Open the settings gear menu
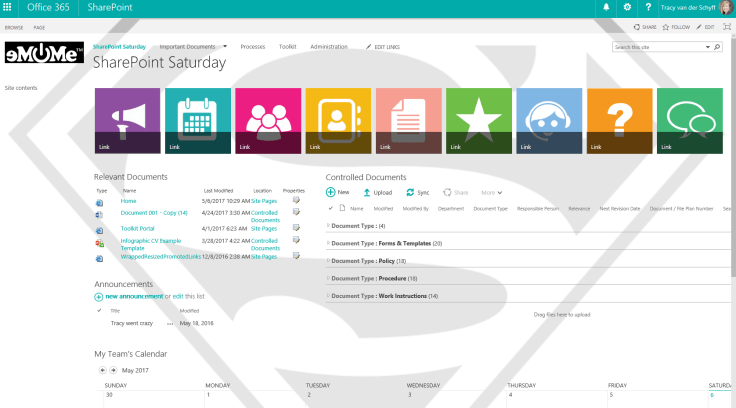The image size is (736, 408). tap(627, 8)
